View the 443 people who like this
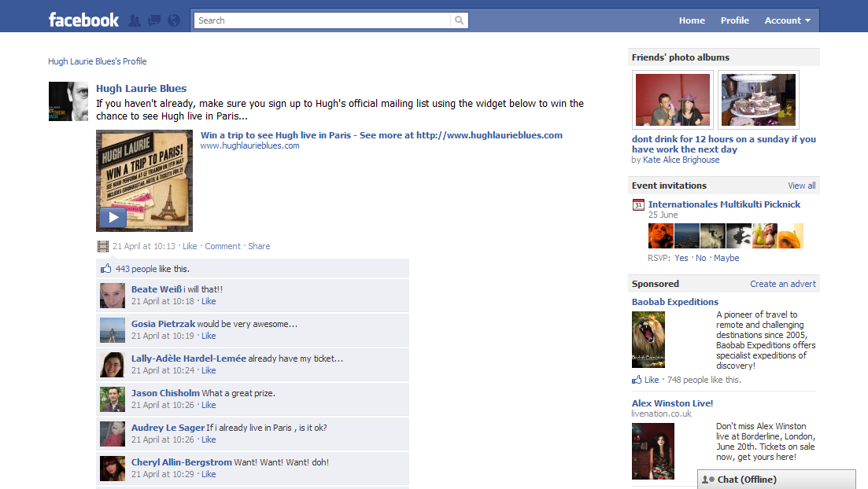868x489 pixels. pos(136,269)
